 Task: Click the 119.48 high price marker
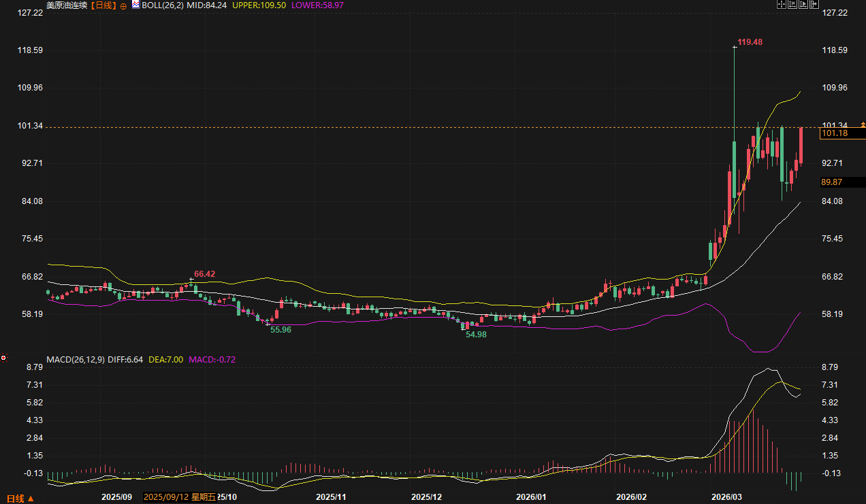(750, 42)
